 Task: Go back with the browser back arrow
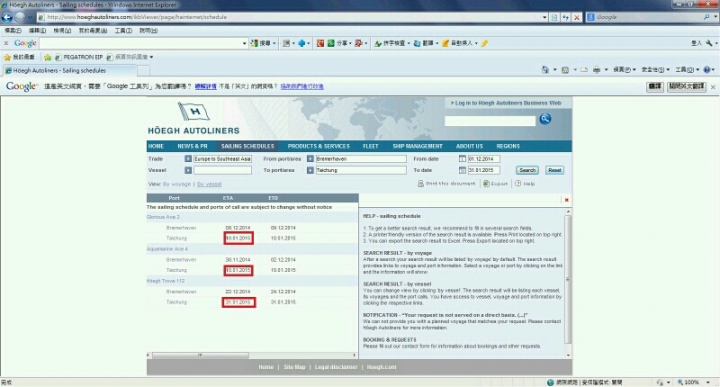pyautogui.click(x=7, y=17)
